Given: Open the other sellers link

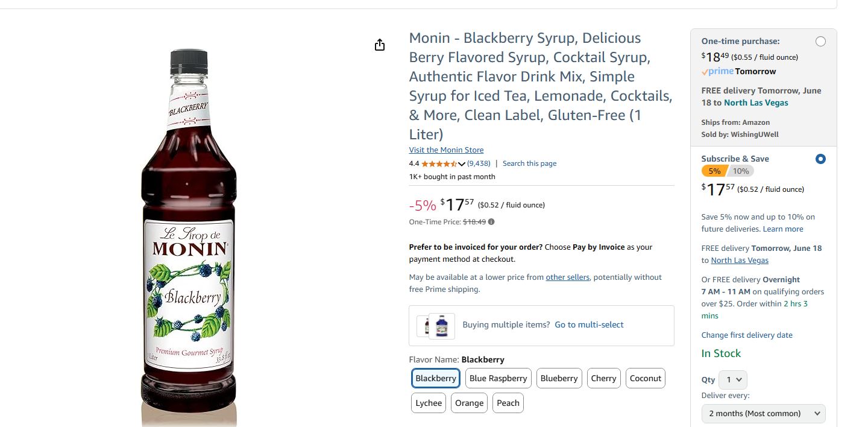Looking at the screenshot, I should pos(567,277).
